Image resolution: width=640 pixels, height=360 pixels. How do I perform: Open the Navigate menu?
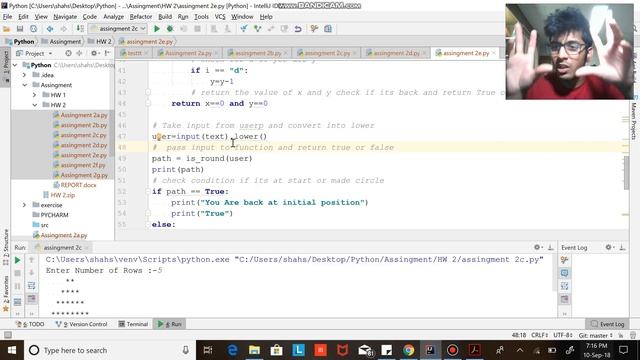click(65, 17)
